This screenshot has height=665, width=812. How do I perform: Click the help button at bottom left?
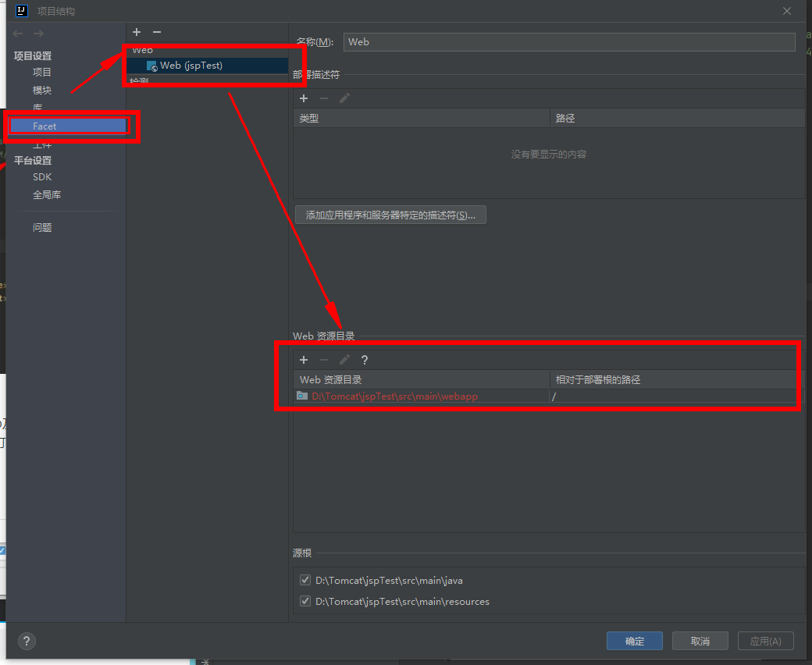(27, 641)
